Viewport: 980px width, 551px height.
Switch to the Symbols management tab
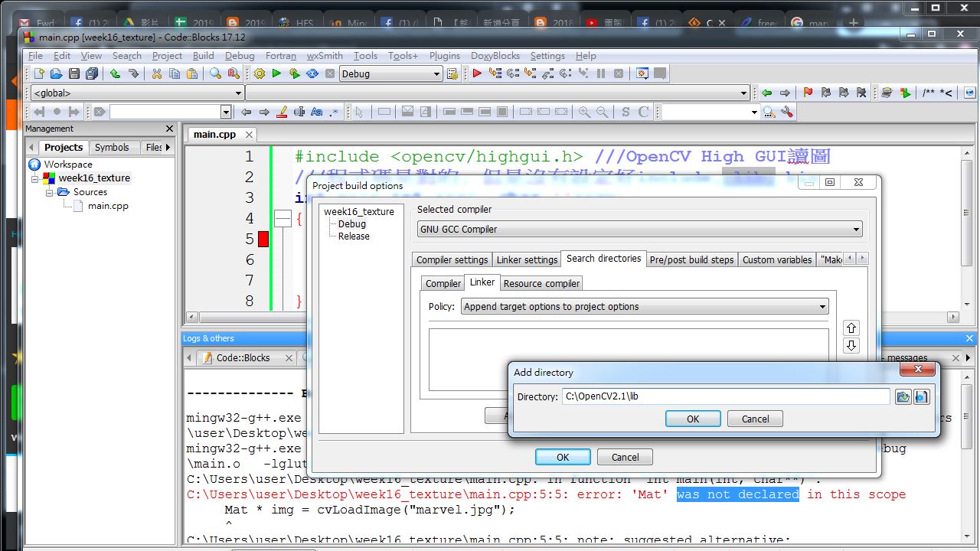point(112,147)
